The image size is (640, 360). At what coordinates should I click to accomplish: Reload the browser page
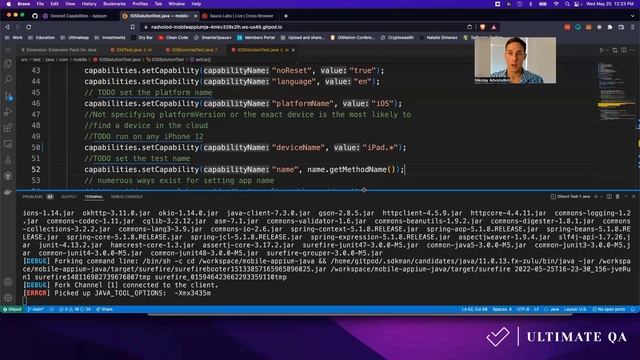point(29,27)
